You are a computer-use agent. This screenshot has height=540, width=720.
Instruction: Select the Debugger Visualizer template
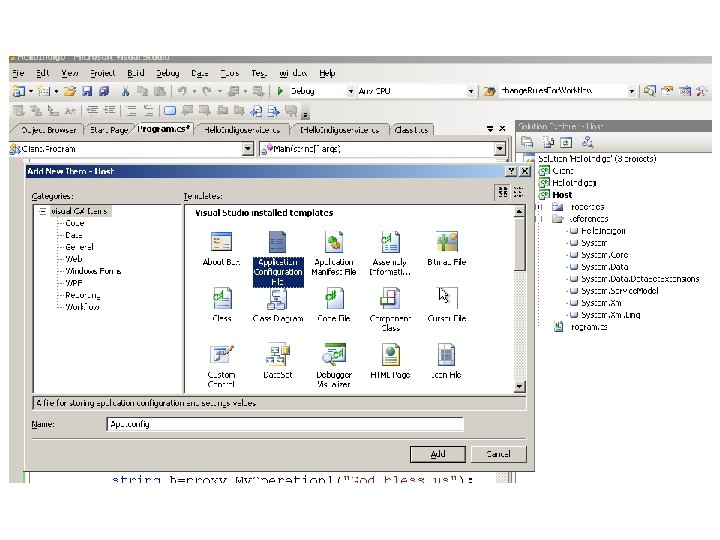334,366
